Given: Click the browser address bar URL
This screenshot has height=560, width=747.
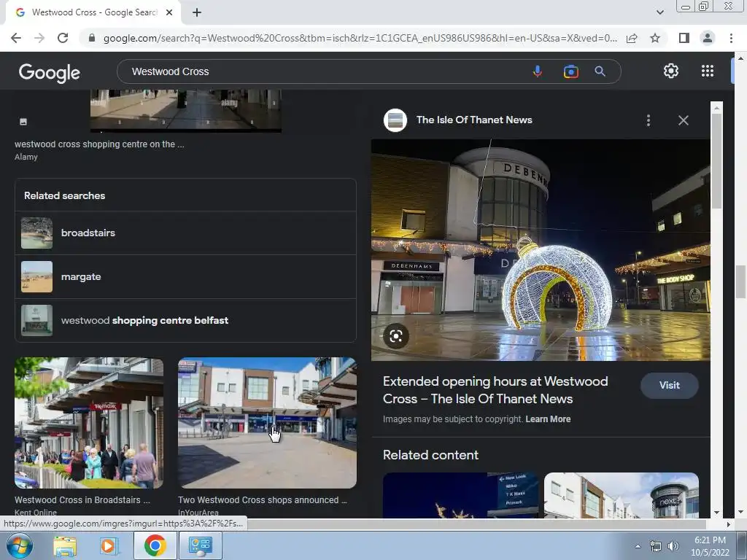Looking at the screenshot, I should [x=360, y=38].
